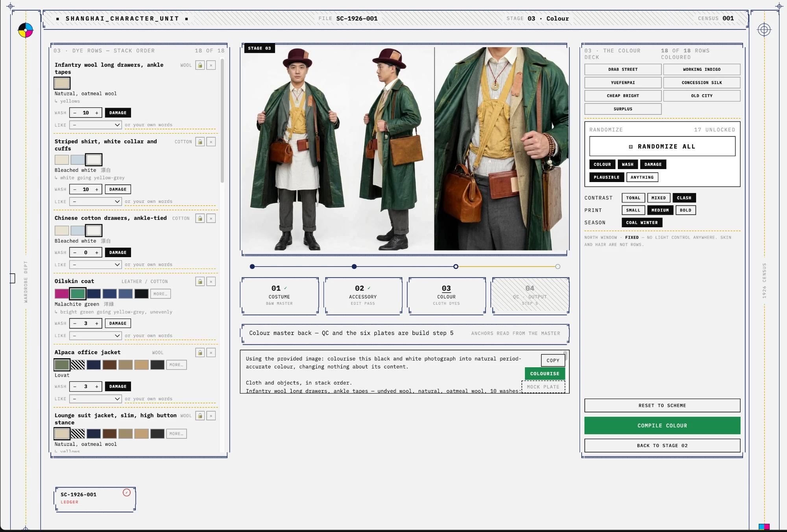
Task: Click the COMPILE COLOUR button
Action: pyautogui.click(x=662, y=425)
